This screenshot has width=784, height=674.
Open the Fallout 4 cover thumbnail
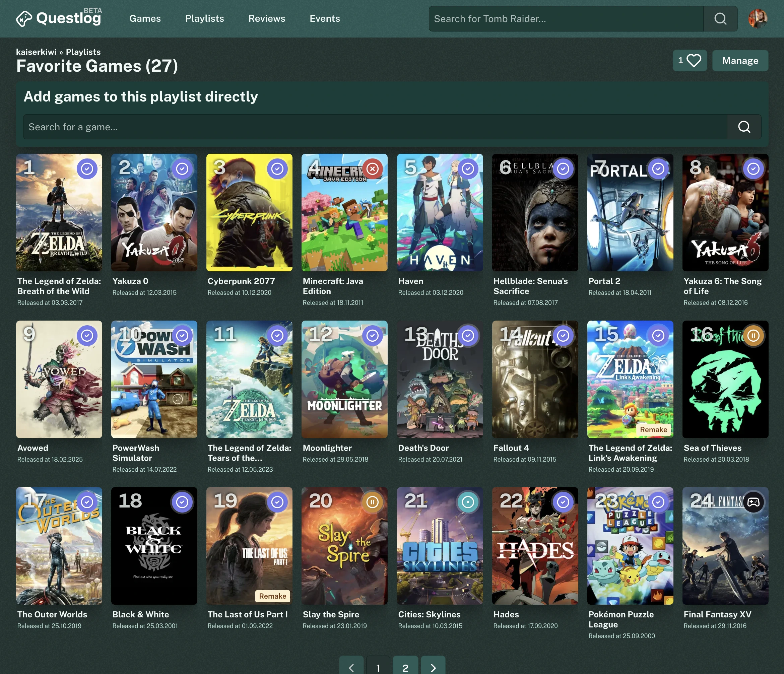tap(535, 379)
